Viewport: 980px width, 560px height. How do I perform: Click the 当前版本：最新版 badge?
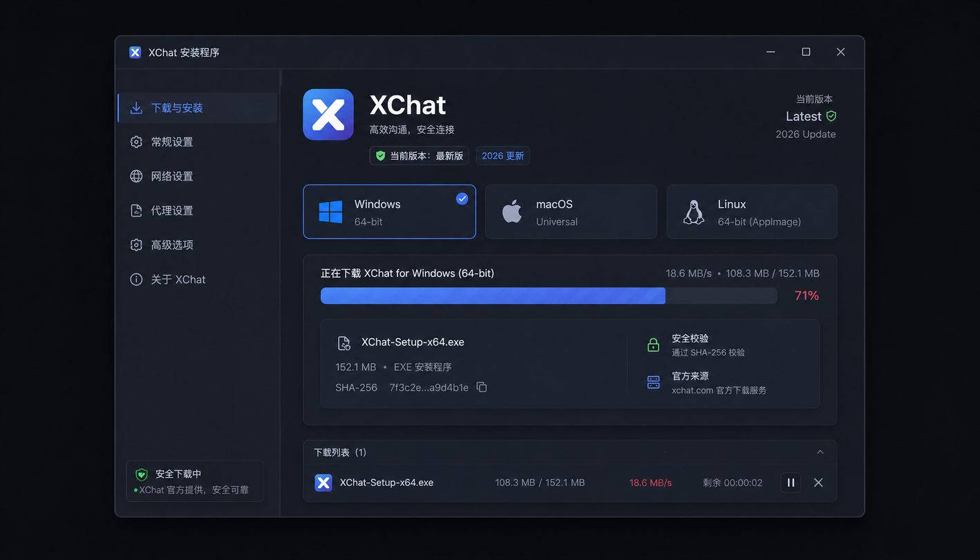420,156
